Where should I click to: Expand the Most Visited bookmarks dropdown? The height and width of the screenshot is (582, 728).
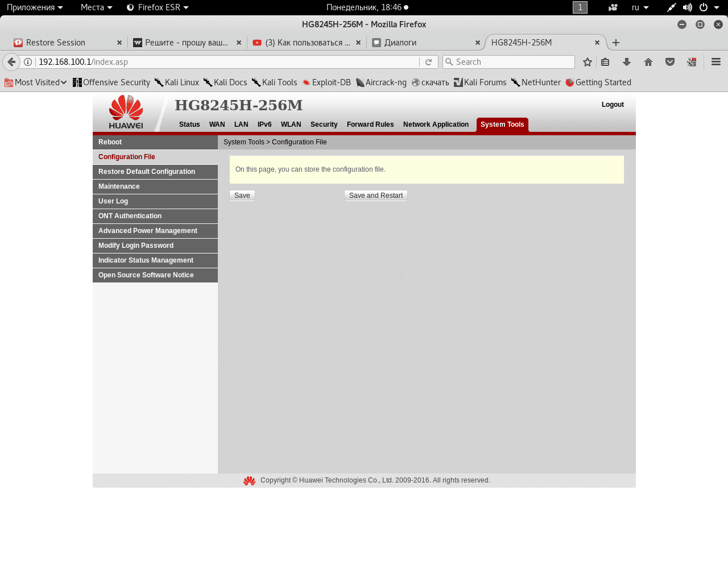[x=36, y=82]
